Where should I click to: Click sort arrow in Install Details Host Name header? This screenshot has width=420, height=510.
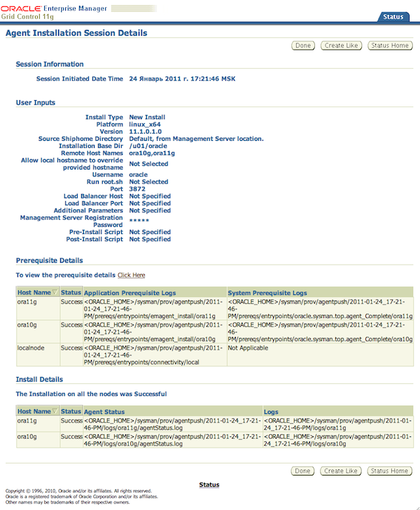click(55, 411)
